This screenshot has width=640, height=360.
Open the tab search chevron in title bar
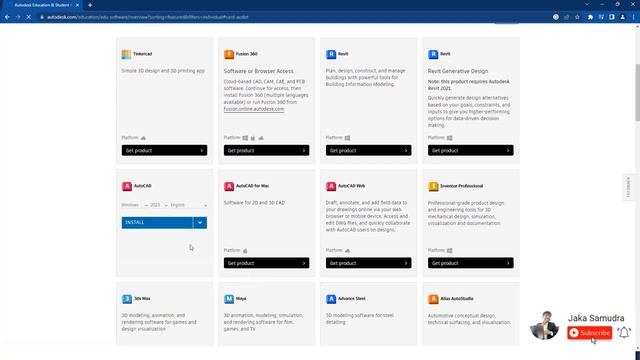(x=587, y=4)
